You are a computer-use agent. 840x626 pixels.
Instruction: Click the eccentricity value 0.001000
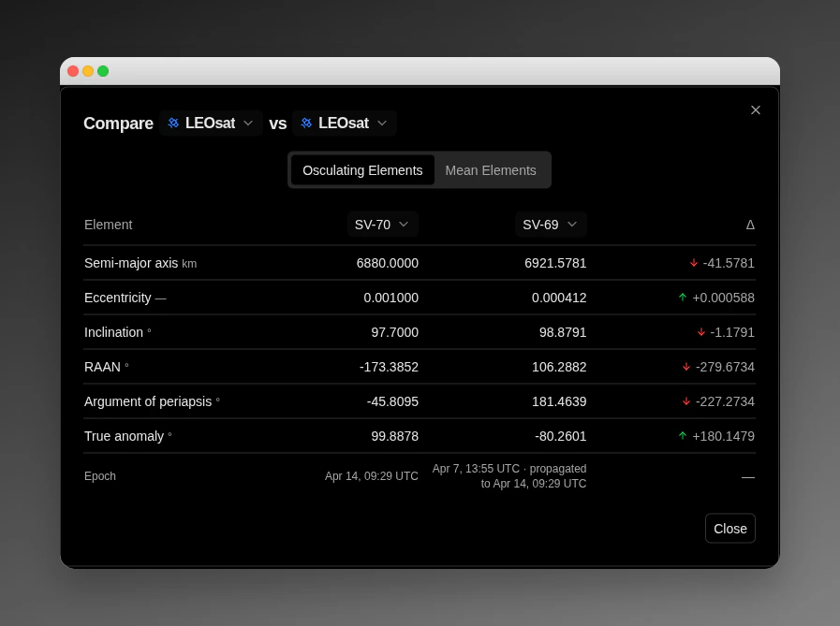[391, 298]
